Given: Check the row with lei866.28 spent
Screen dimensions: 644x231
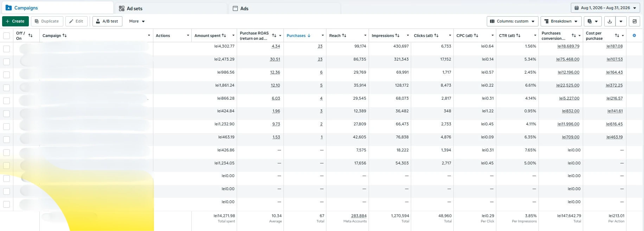Looking at the screenshot, I should coord(6,101).
